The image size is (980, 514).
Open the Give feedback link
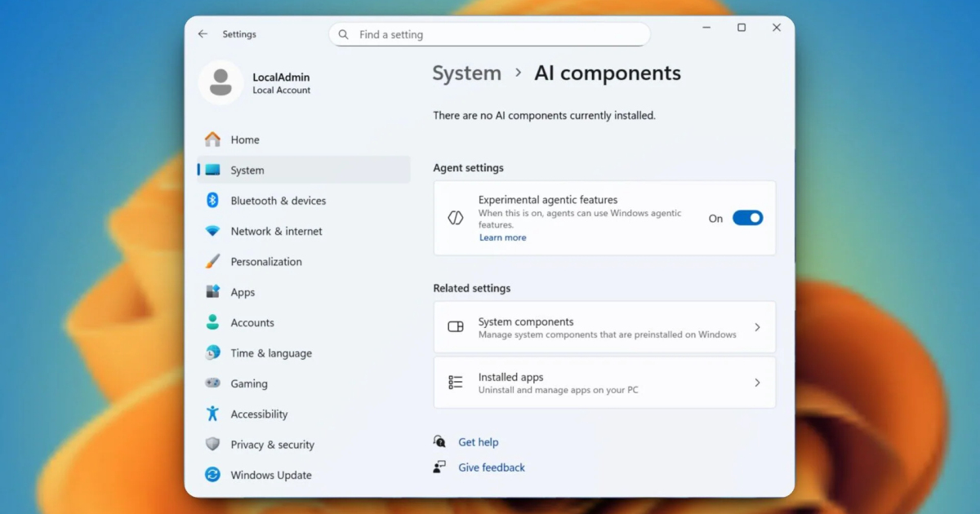491,467
